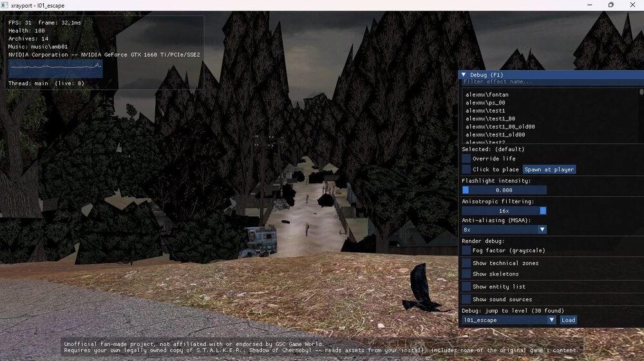644x361 pixels.
Task: Click the xrayport window icon
Action: tap(5, 5)
